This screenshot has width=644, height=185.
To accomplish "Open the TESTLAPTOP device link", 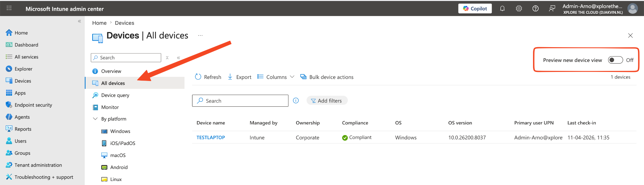I will pyautogui.click(x=211, y=137).
